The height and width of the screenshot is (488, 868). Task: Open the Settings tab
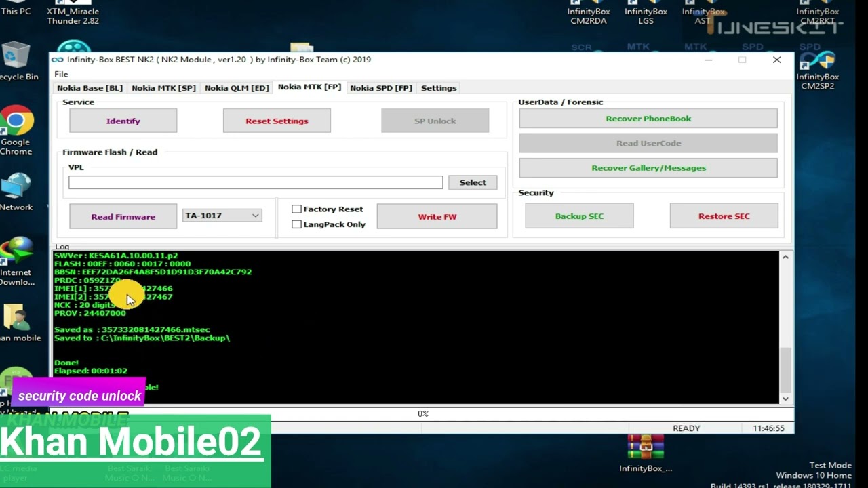pos(439,88)
